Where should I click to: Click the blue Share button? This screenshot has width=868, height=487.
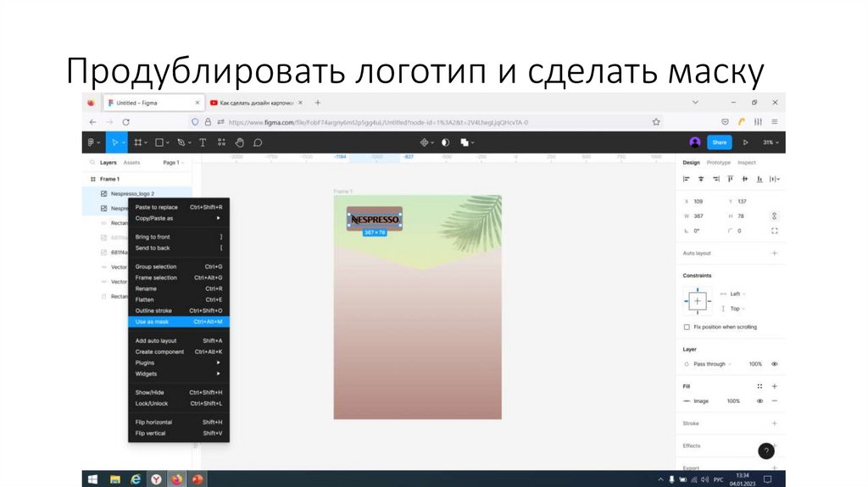click(719, 143)
